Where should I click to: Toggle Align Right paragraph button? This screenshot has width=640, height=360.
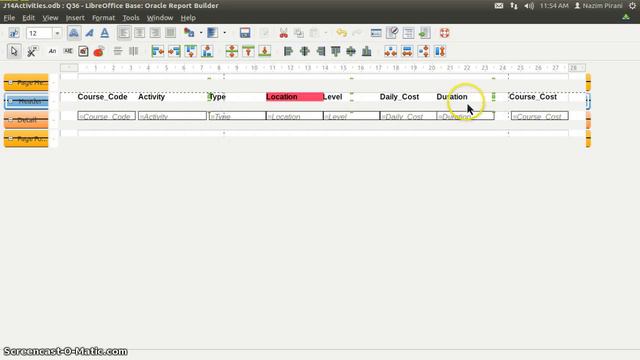155,33
